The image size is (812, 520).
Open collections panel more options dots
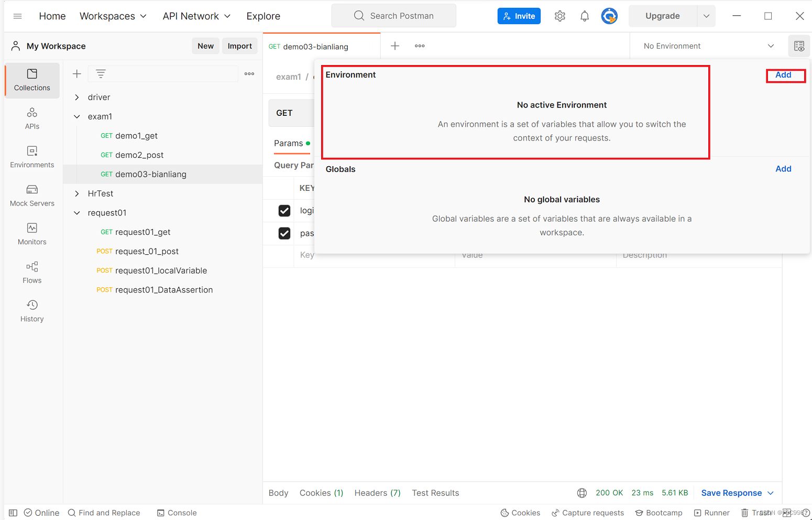249,74
